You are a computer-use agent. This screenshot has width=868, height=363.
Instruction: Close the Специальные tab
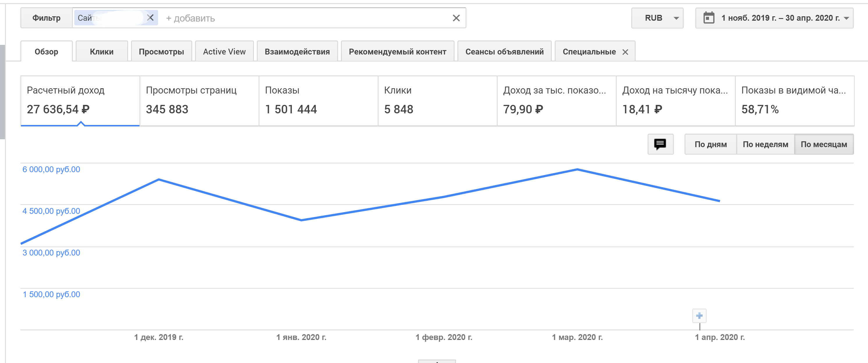tap(625, 52)
